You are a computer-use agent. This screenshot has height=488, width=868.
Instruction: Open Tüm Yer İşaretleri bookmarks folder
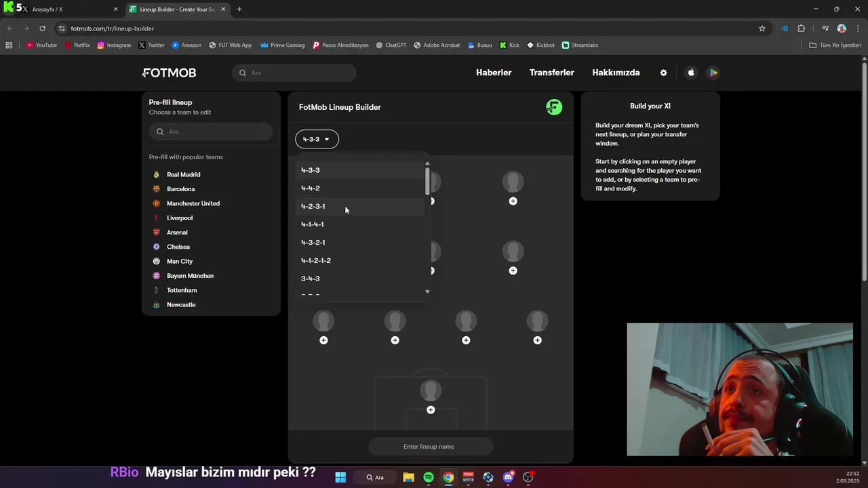click(835, 45)
